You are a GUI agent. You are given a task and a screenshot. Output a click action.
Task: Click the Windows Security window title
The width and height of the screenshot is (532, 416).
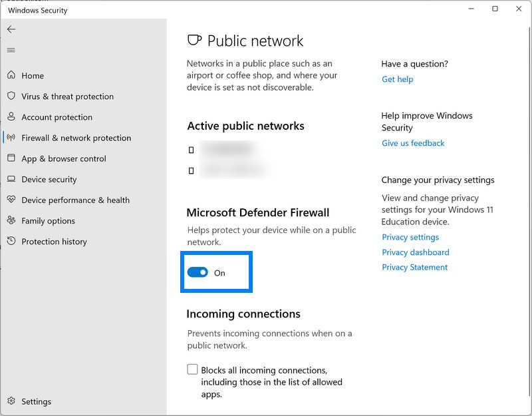click(x=38, y=10)
